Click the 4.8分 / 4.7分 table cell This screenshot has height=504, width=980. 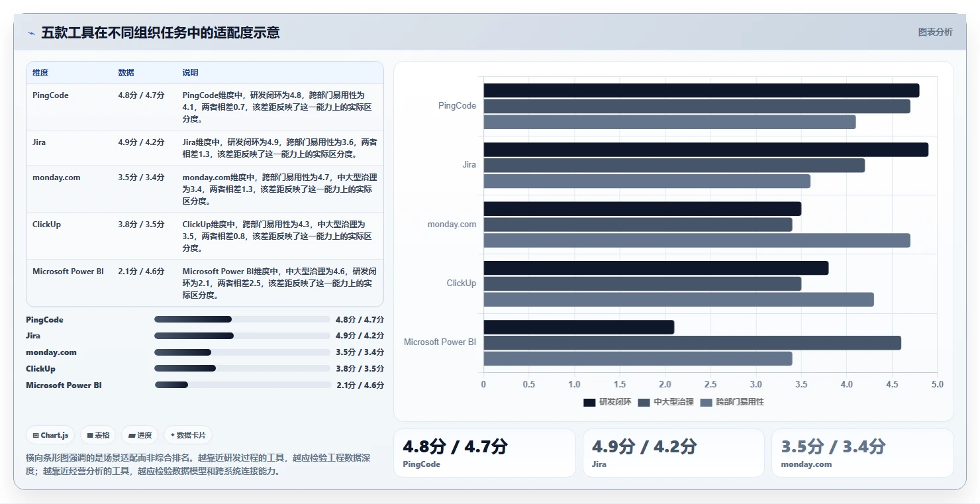pos(141,95)
